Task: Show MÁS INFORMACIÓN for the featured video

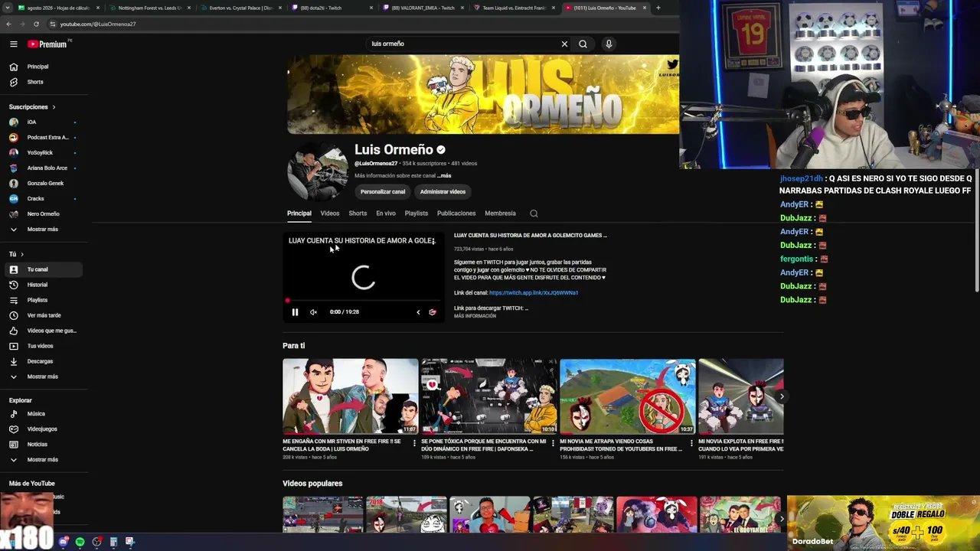Action: (x=475, y=316)
